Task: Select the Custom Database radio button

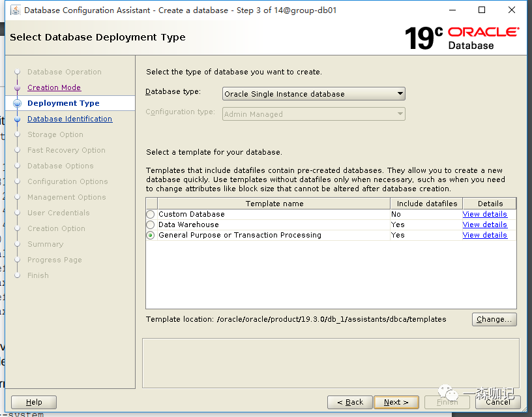Action: point(151,214)
